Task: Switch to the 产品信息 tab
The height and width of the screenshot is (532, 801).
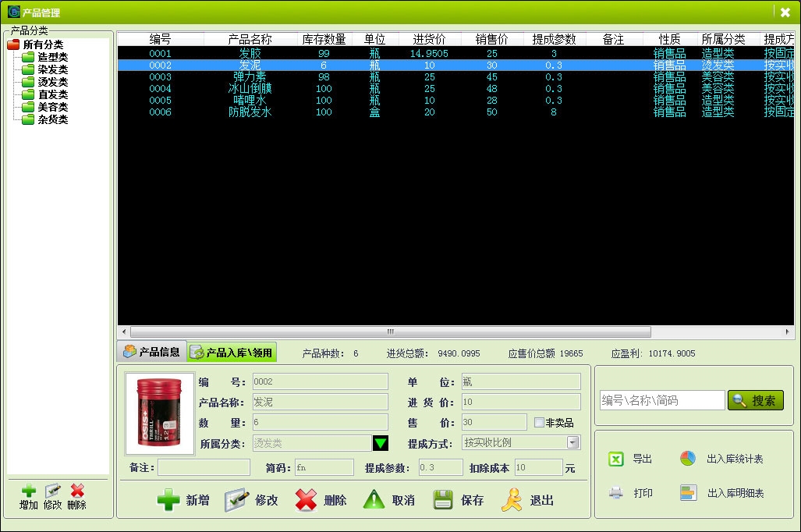Action: click(x=152, y=353)
